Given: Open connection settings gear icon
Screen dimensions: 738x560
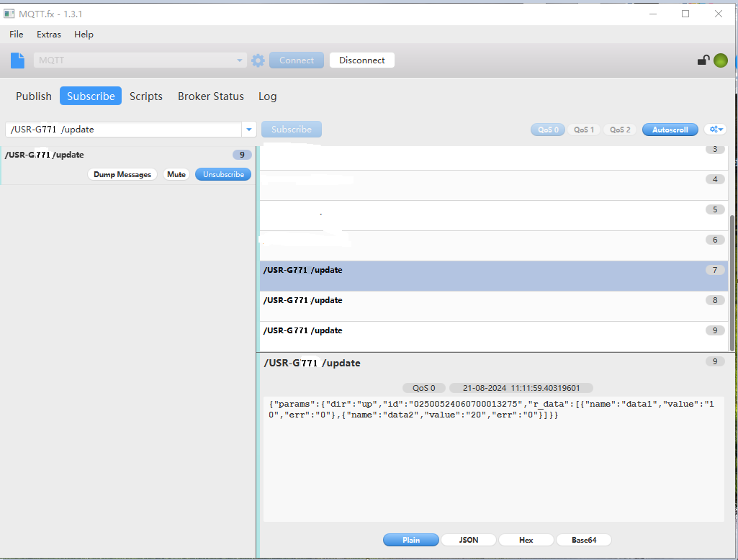Looking at the screenshot, I should (258, 60).
